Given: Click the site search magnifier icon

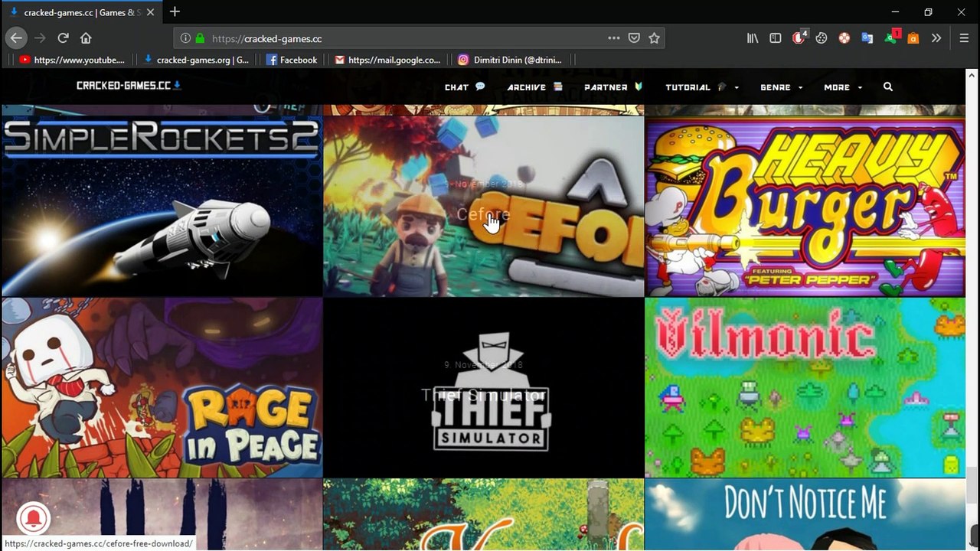Looking at the screenshot, I should click(888, 87).
